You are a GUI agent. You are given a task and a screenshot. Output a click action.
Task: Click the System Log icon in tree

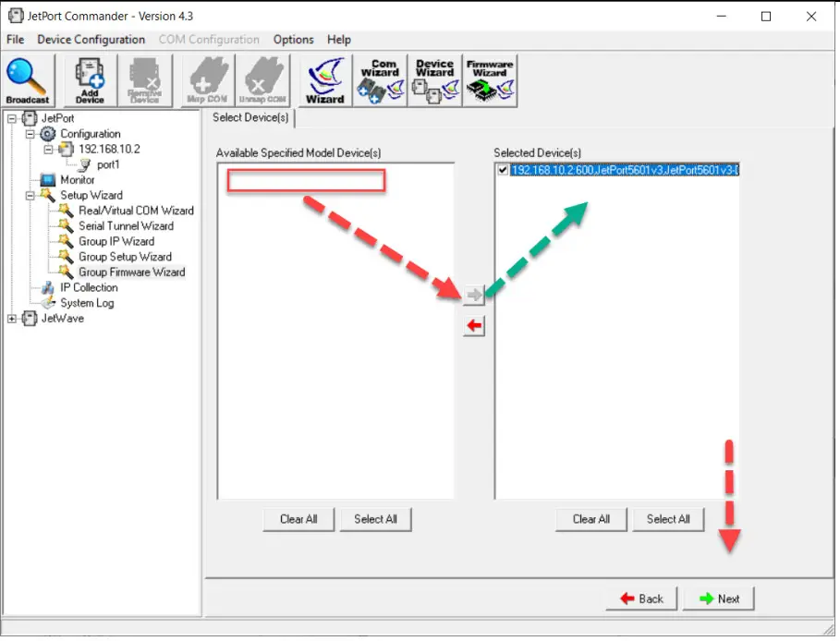coord(48,303)
